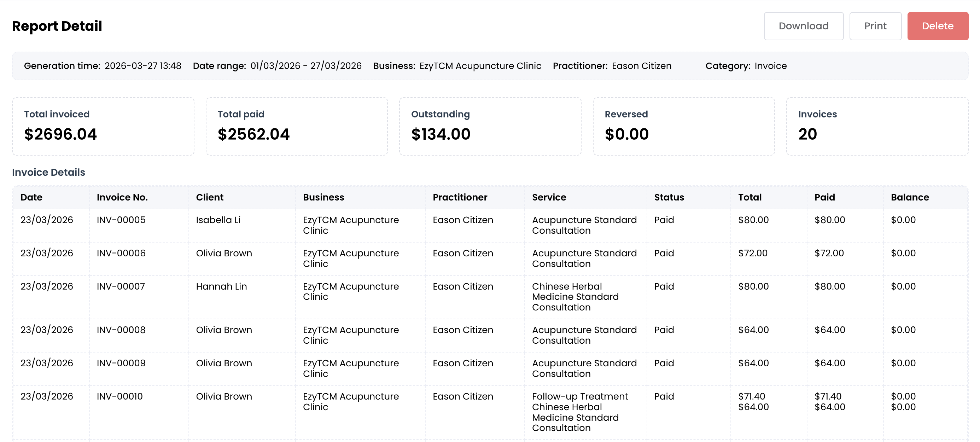The image size is (980, 442).
Task: Click the Download button
Action: (x=803, y=26)
